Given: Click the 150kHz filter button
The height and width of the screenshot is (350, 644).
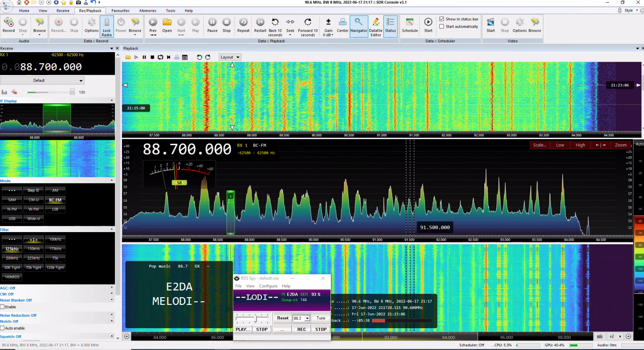Looking at the screenshot, I should (34, 249).
